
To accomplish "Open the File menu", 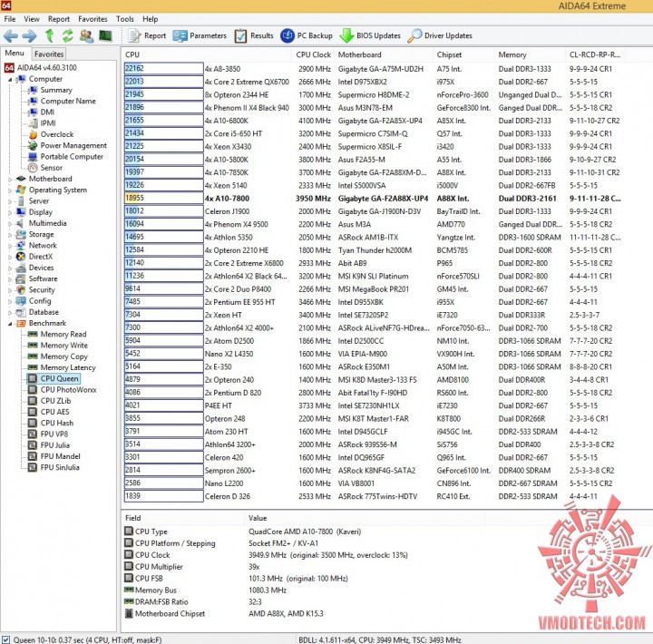I will [10, 19].
